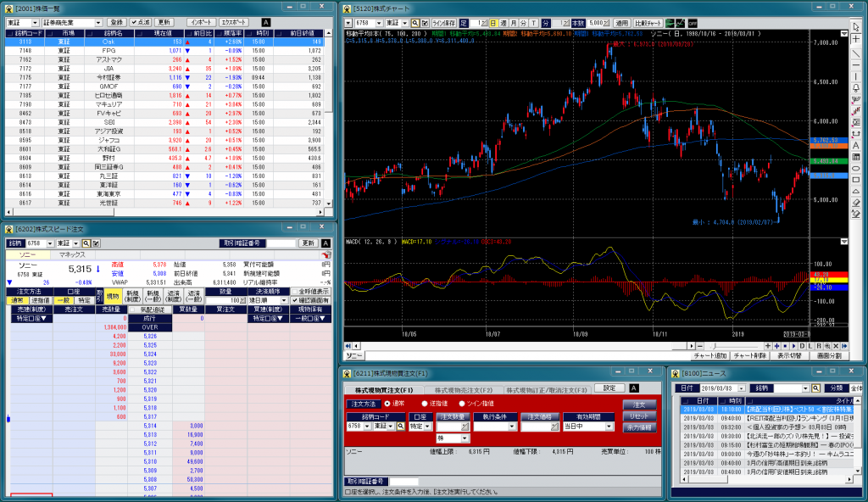
Task: Toggle the 現物 trade type button
Action: 113,297
